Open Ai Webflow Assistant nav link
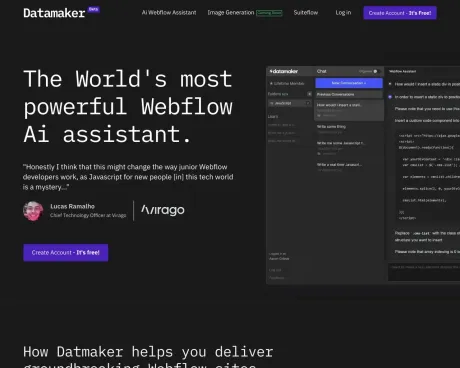The width and height of the screenshot is (460, 368). 169,13
